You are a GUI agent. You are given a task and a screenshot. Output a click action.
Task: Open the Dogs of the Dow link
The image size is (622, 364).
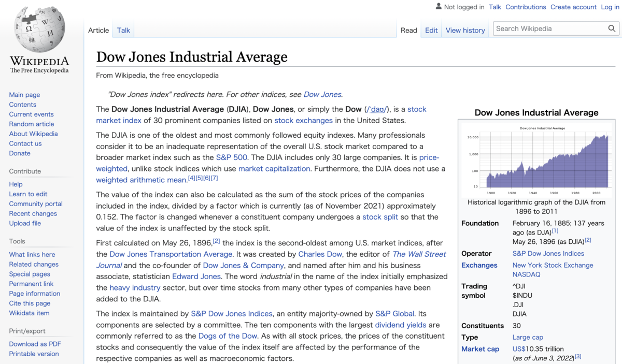point(228,337)
